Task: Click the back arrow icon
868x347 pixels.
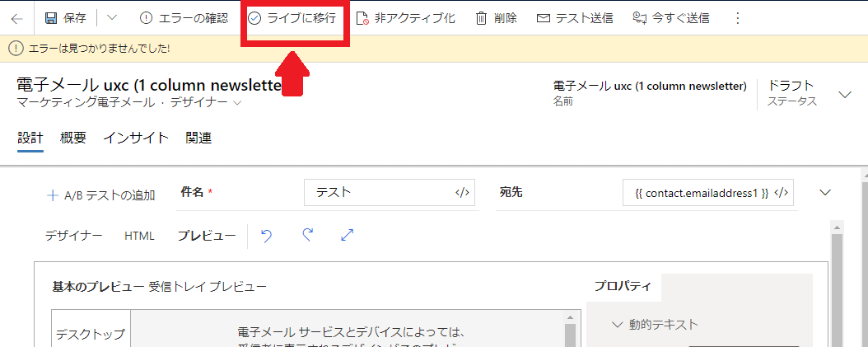Action: tap(17, 18)
